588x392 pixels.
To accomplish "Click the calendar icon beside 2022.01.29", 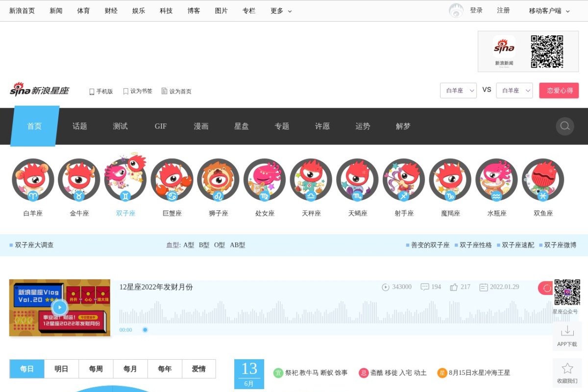I will (x=484, y=287).
